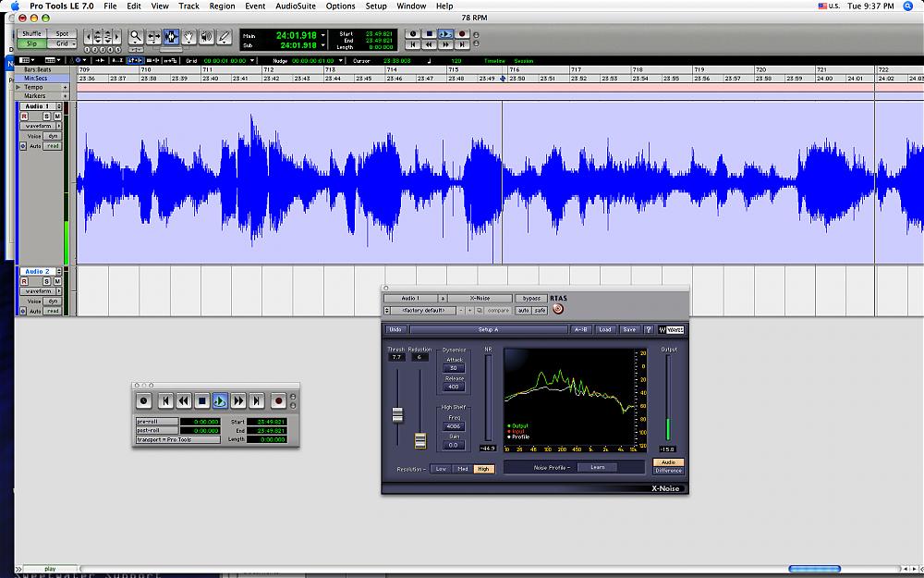This screenshot has height=578, width=924.
Task: Click Load in the X-Noise plug-in
Action: 604,330
